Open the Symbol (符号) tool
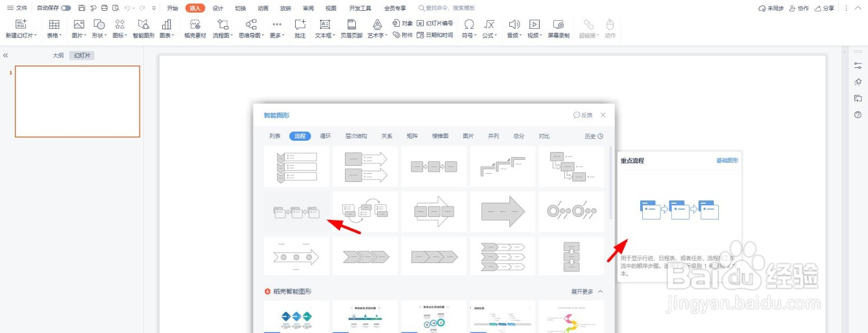868x333 pixels. 469,24
